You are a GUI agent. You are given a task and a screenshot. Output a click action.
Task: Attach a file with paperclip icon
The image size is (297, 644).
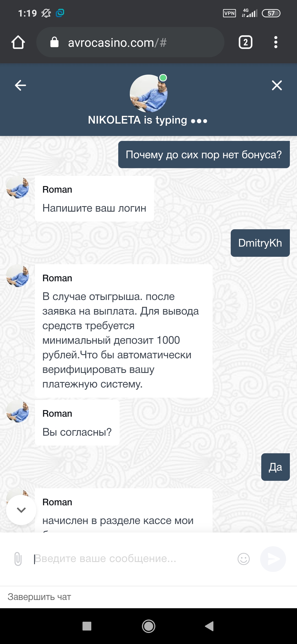tap(18, 559)
